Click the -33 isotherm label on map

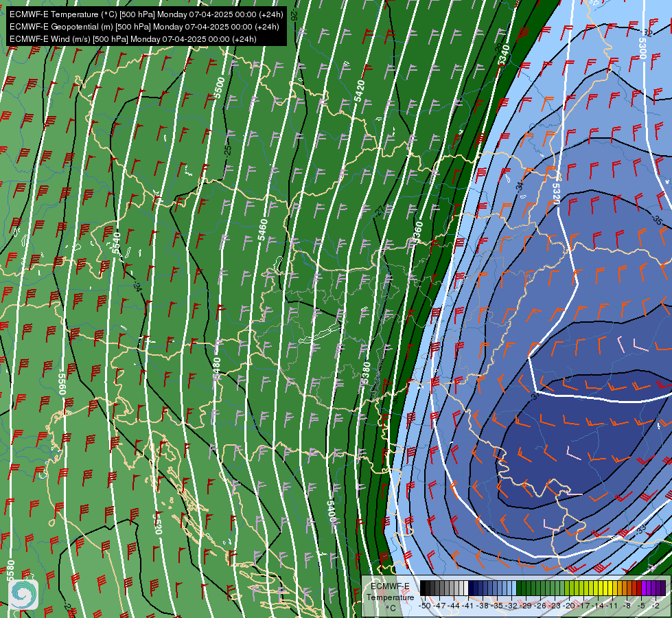[x=641, y=529]
